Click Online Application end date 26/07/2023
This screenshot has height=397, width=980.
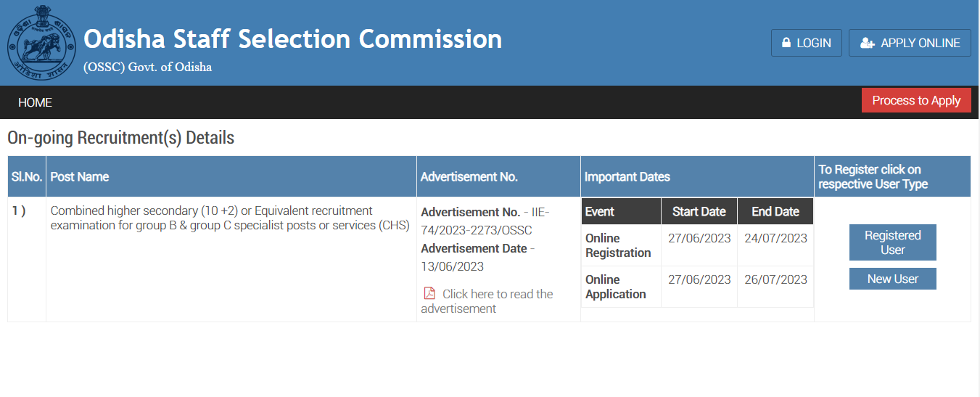[x=775, y=279]
